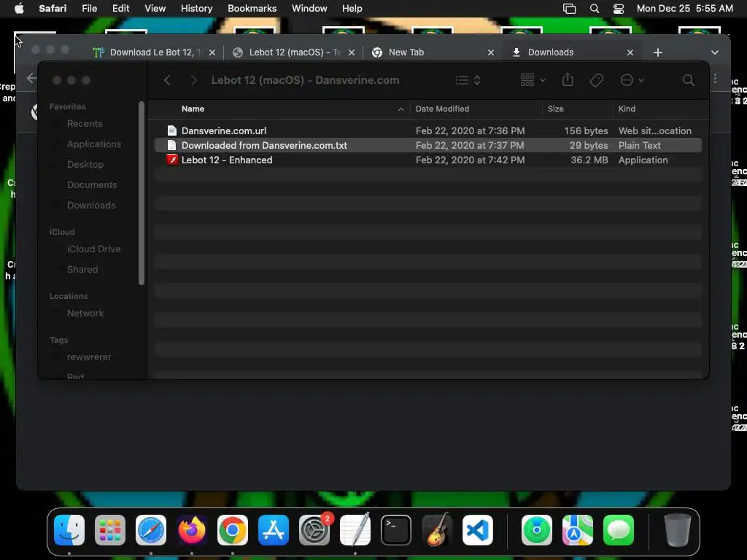
Task: Launch GarageBand from the Dock
Action: (437, 530)
